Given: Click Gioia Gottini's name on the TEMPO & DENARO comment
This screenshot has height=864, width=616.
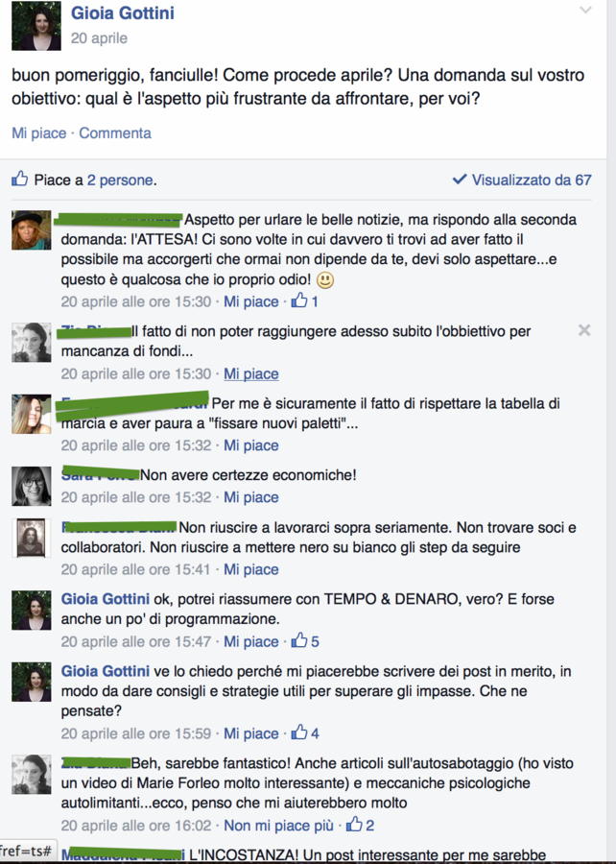Looking at the screenshot, I should [x=106, y=599].
